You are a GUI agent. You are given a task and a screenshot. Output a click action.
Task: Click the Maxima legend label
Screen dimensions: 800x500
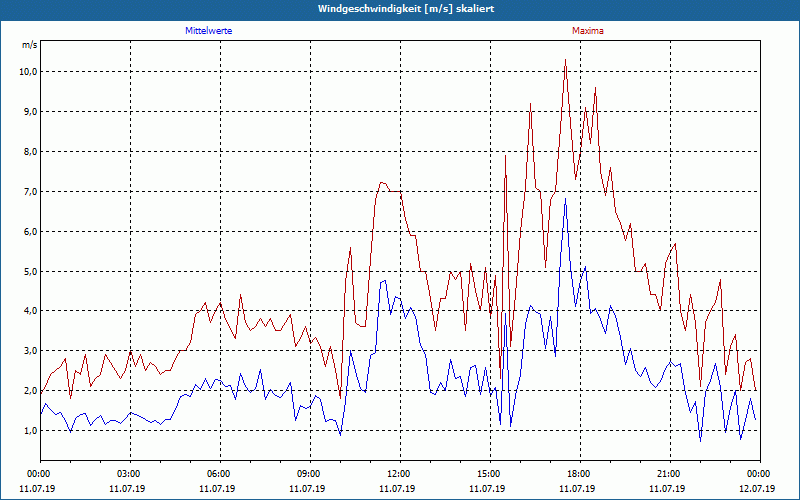588,31
